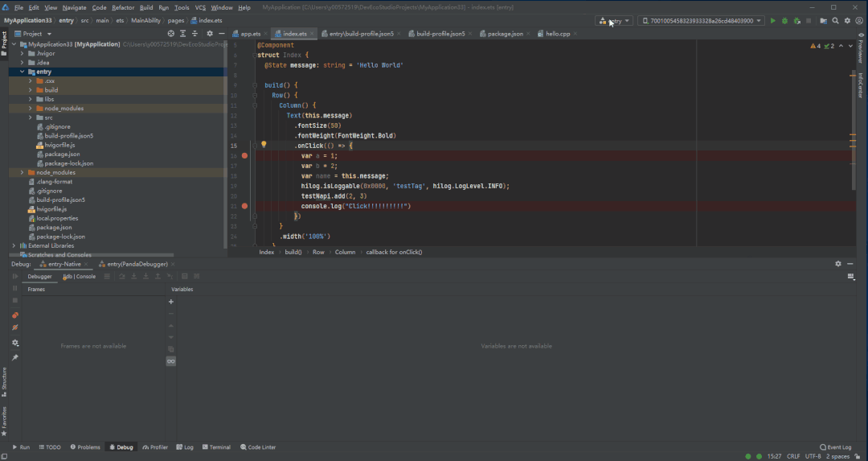Expand all in Project panel toolbar

click(x=182, y=34)
